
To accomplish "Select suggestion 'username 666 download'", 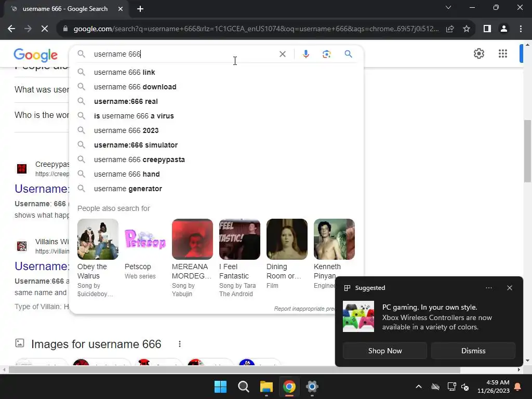I will coord(217,87).
